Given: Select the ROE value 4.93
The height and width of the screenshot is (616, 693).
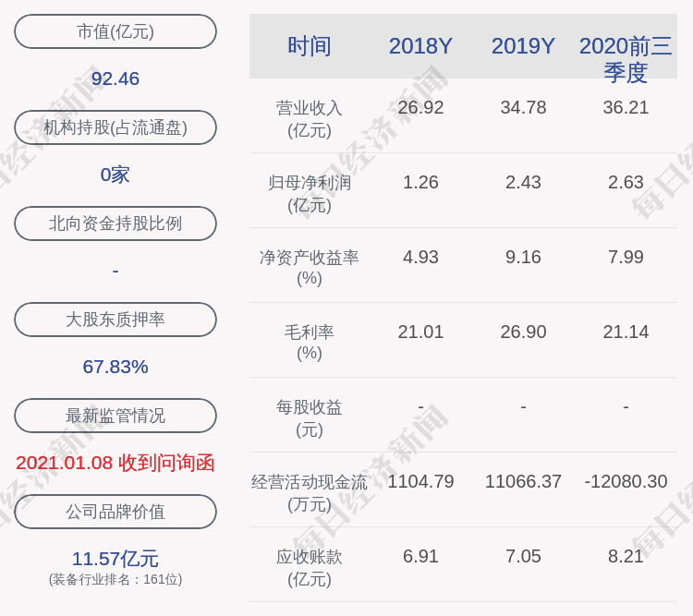Looking at the screenshot, I should (420, 257).
